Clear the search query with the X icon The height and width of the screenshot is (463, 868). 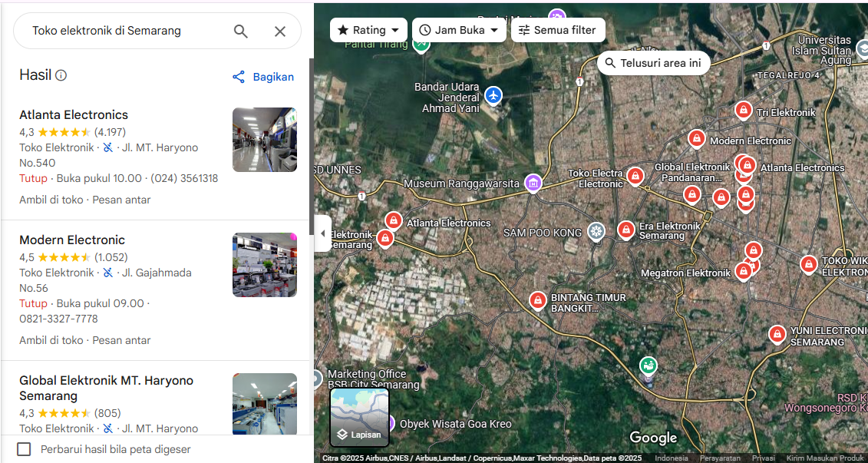280,31
